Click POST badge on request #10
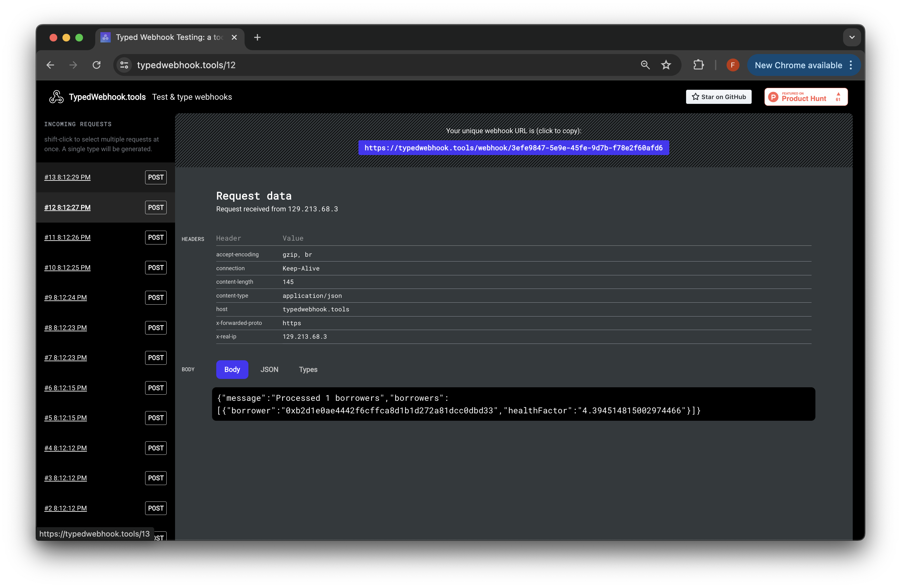 [x=156, y=268]
